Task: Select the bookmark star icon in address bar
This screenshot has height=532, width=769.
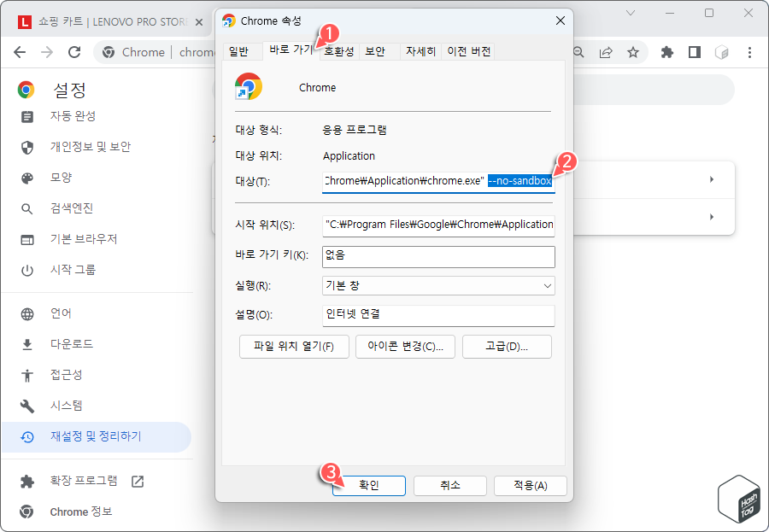Action: [633, 52]
